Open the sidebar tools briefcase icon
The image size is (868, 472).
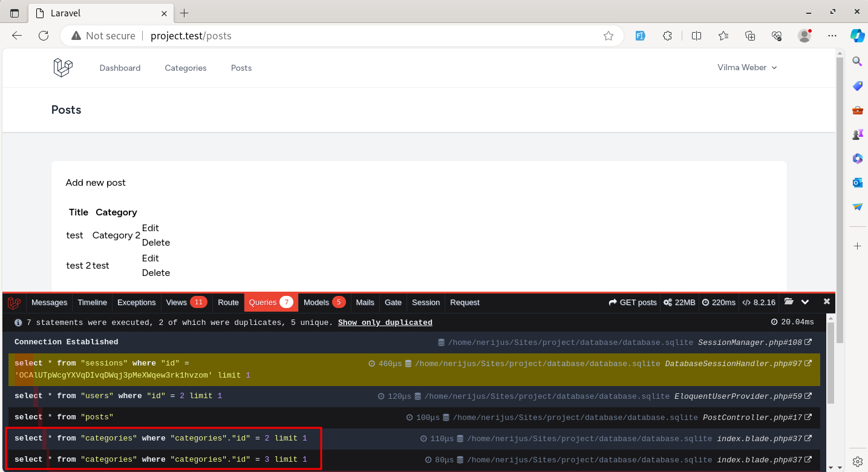pos(857,110)
